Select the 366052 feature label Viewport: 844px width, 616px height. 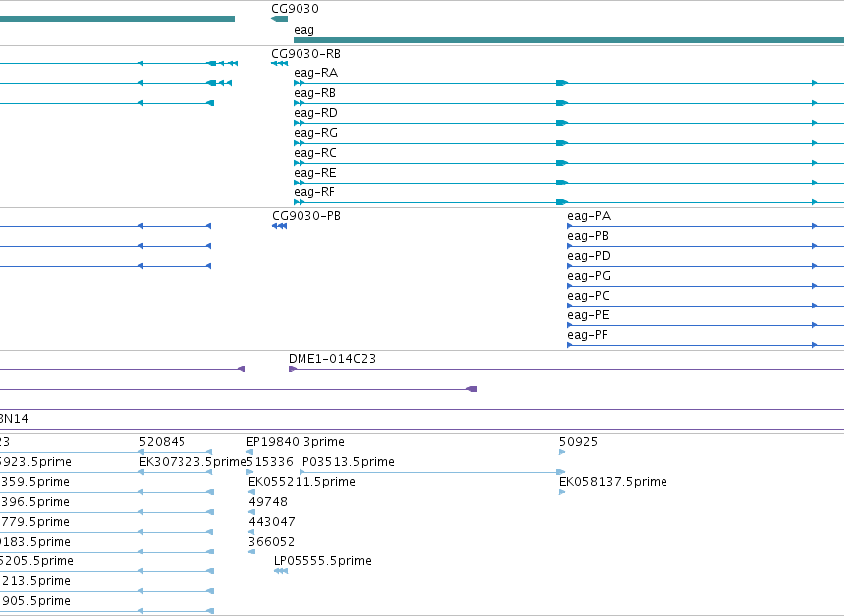272,543
